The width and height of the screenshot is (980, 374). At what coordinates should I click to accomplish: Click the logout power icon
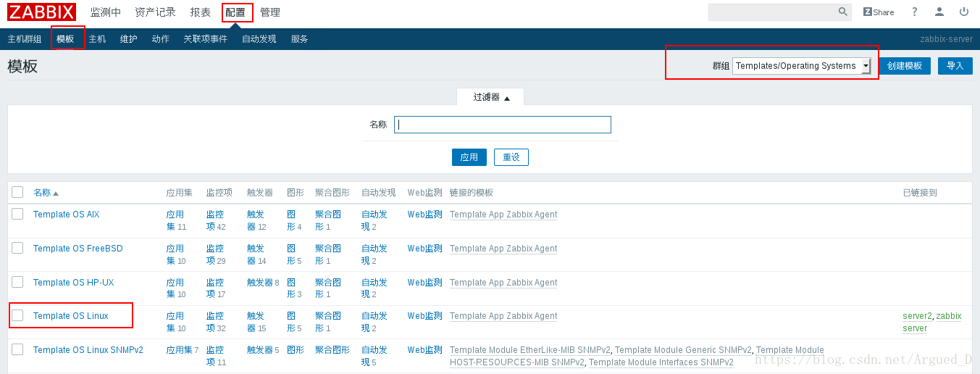tap(964, 12)
